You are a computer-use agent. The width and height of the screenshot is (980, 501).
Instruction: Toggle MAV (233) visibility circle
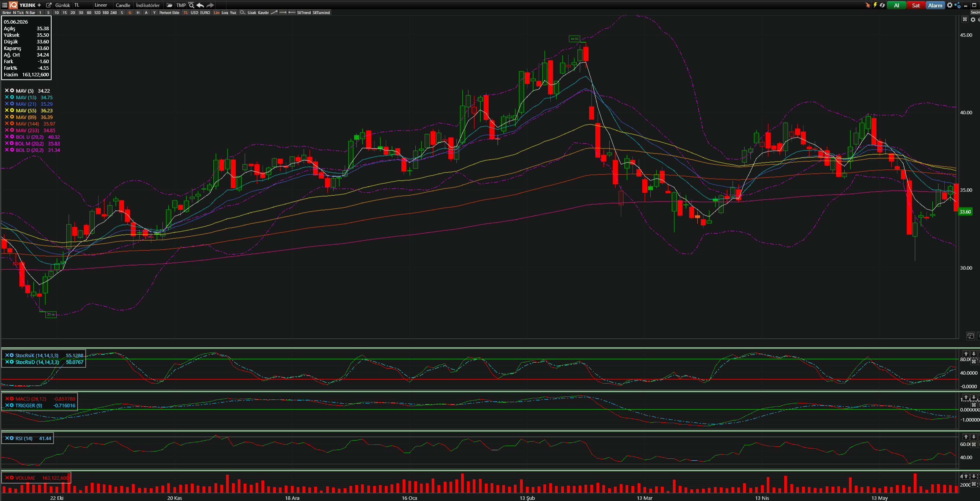pos(12,130)
